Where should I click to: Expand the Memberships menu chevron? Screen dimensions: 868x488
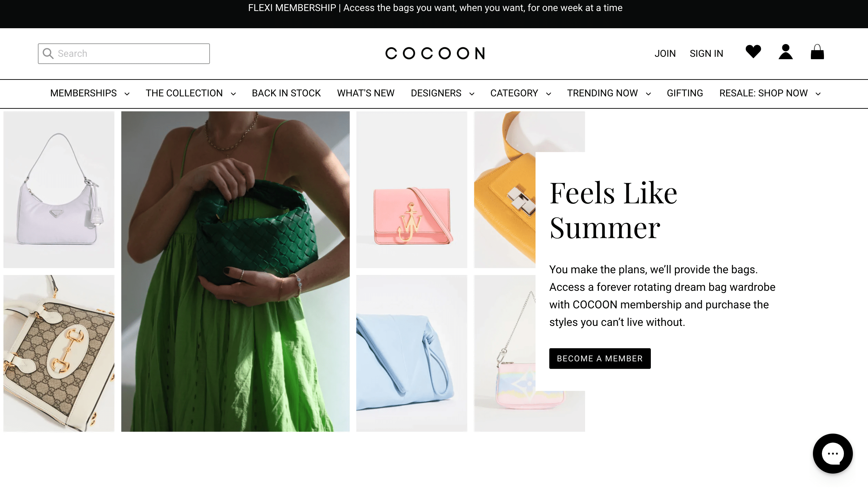(127, 94)
